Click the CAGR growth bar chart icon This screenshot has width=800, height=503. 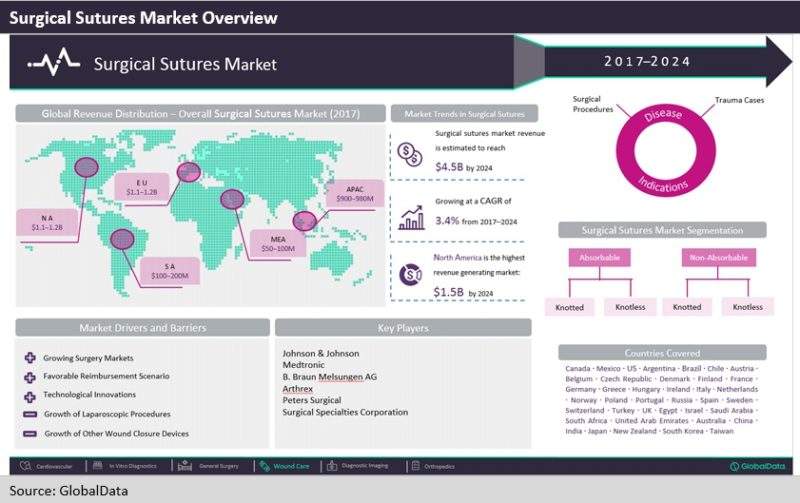click(410, 216)
